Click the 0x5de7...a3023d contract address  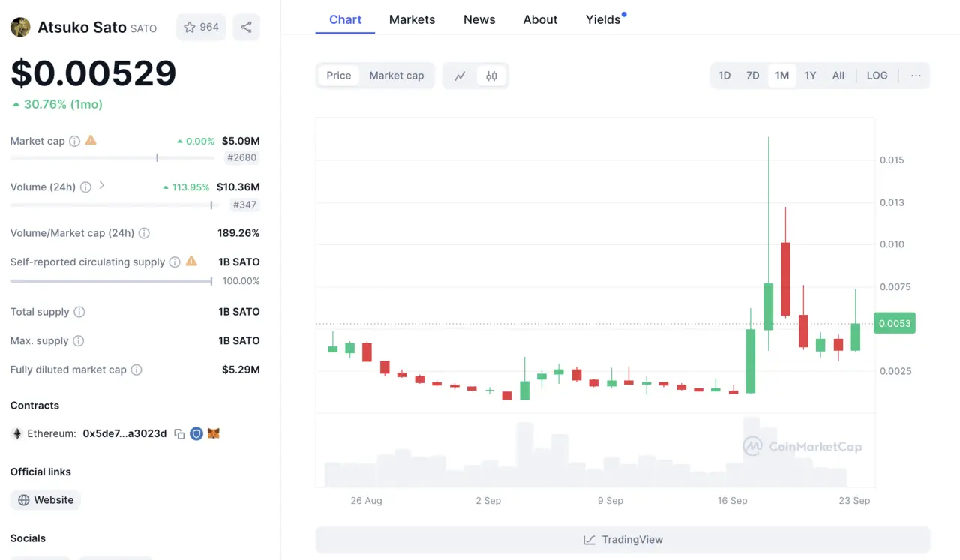(x=124, y=433)
